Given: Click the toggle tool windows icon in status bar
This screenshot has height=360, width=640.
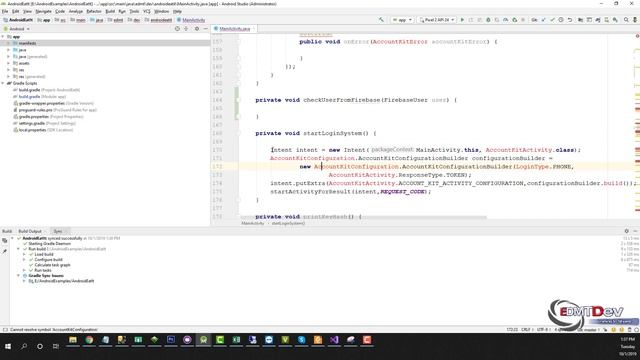Looking at the screenshot, I should pos(5,329).
